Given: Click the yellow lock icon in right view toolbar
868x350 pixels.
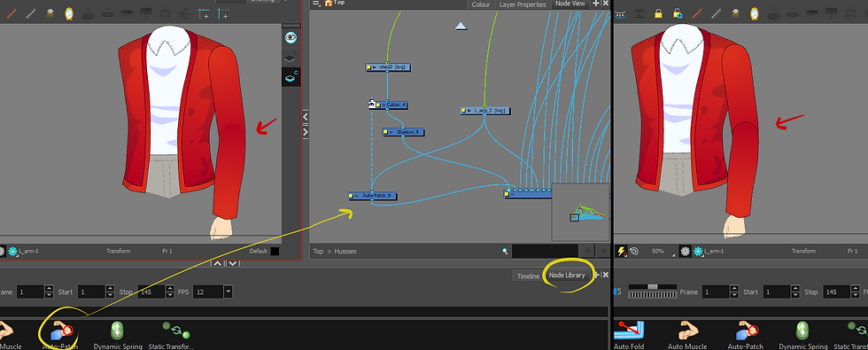Looking at the screenshot, I should [x=658, y=13].
